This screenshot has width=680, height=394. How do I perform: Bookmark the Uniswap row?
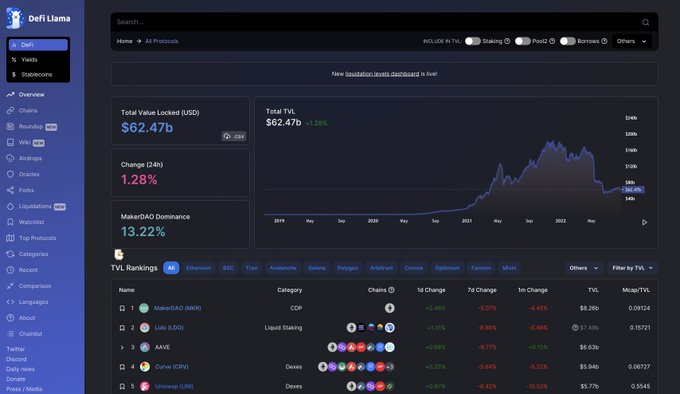pyautogui.click(x=122, y=386)
